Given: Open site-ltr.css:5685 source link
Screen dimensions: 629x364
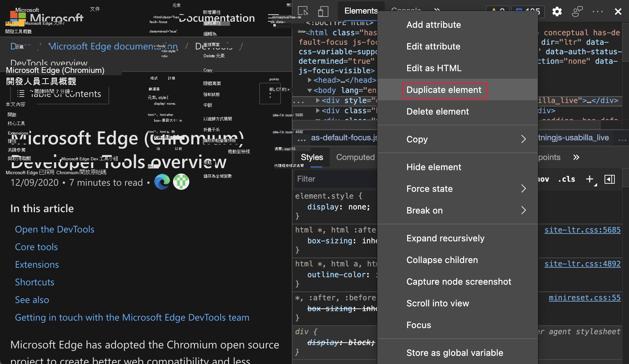Looking at the screenshot, I should coord(583,230).
